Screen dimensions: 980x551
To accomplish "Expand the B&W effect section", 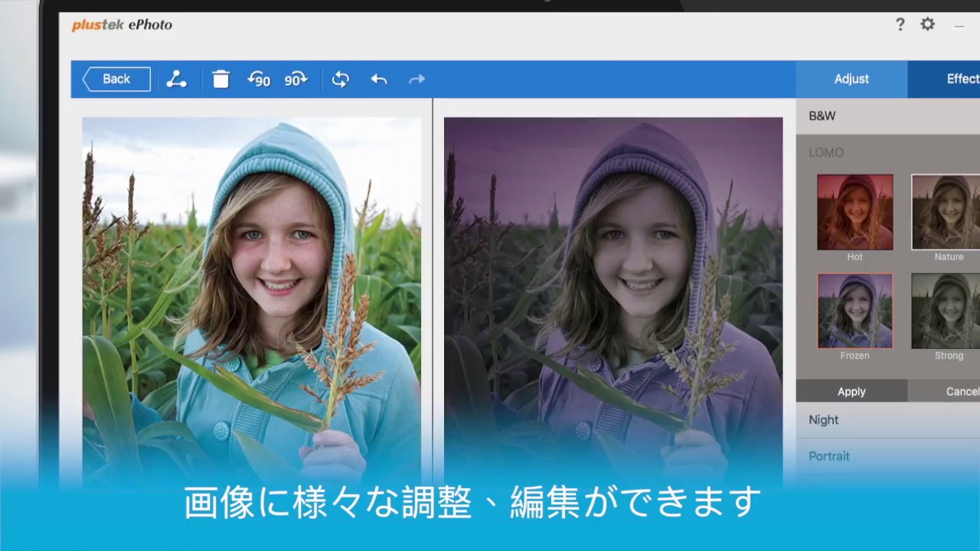I will coord(888,116).
